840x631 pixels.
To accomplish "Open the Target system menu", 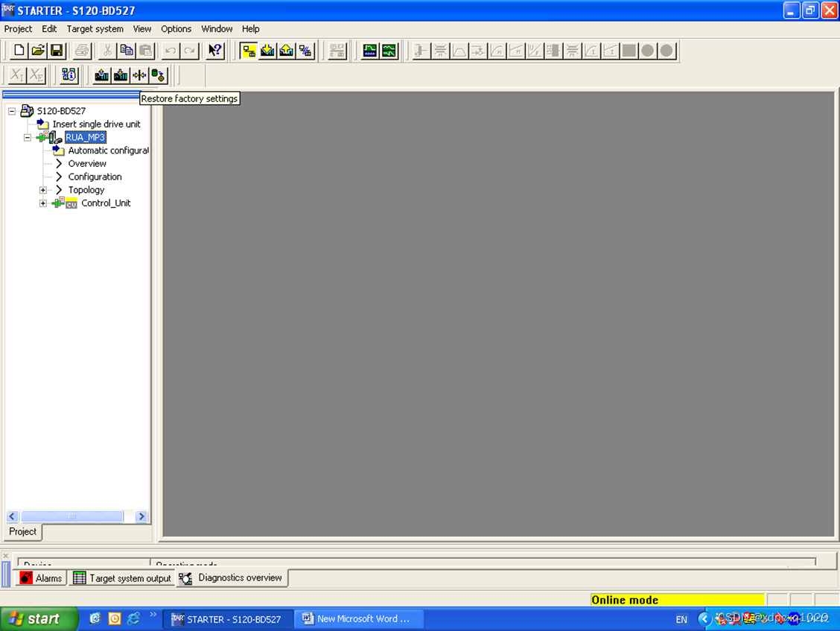I will tap(95, 29).
